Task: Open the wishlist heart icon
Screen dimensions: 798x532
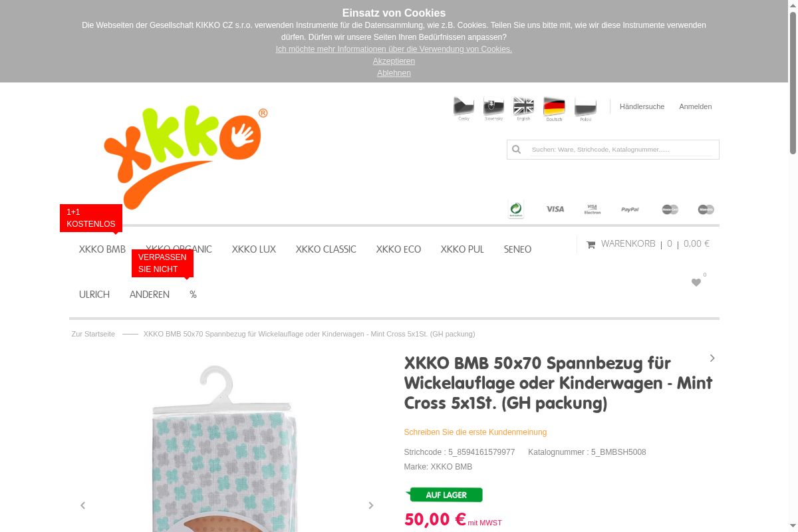Action: pyautogui.click(x=696, y=283)
